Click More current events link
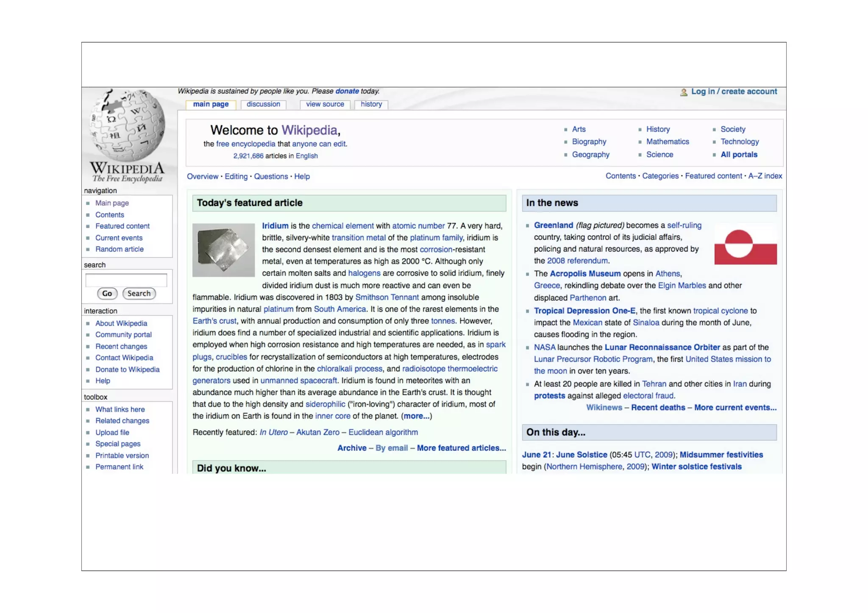Image resolution: width=868 pixels, height=613 pixels. tap(735, 408)
